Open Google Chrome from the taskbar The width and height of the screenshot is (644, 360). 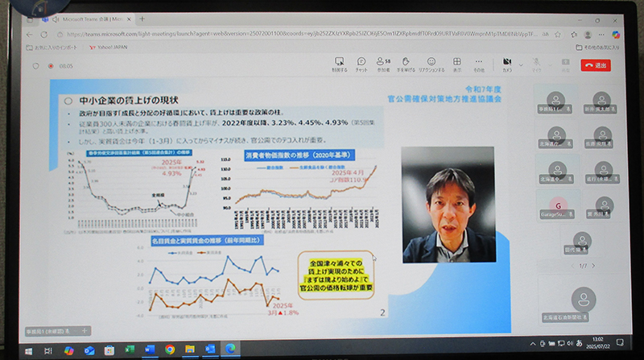pos(170,350)
